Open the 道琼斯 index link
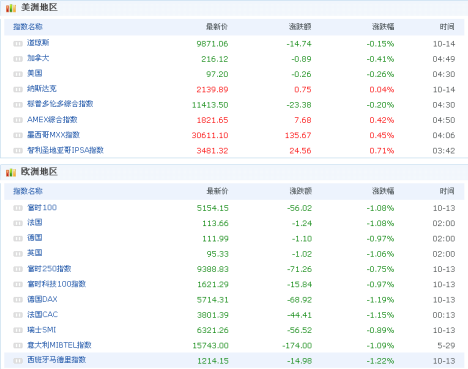Screen dimensions: 468x369 click(38, 43)
